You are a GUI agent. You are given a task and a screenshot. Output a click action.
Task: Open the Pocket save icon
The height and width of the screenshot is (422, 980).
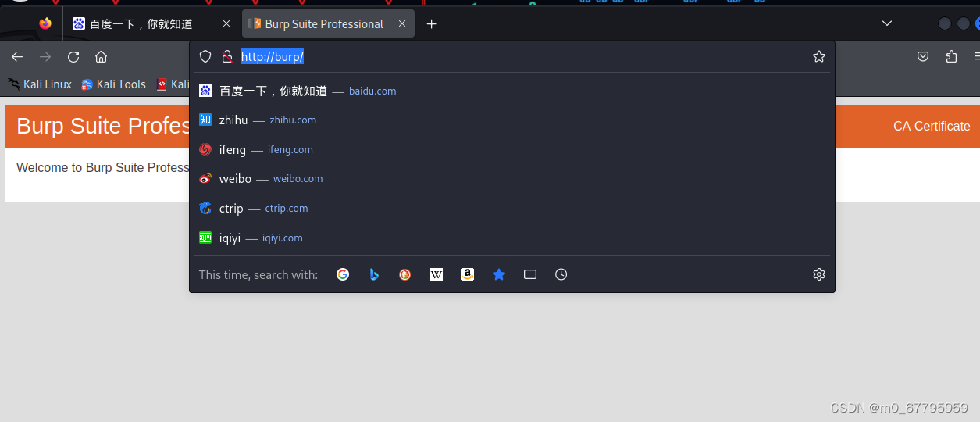point(923,56)
